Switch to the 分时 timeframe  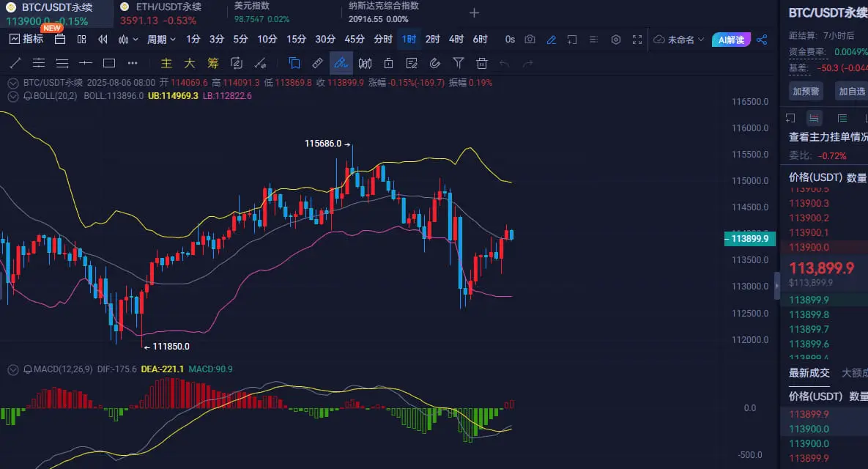(383, 40)
